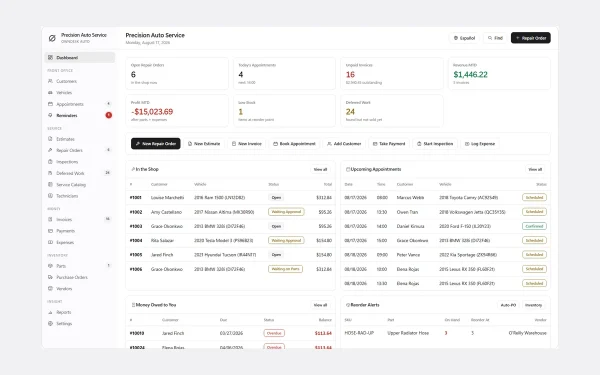Select Peter Vance appointment row
The width and height of the screenshot is (600, 375).
(x=445, y=254)
